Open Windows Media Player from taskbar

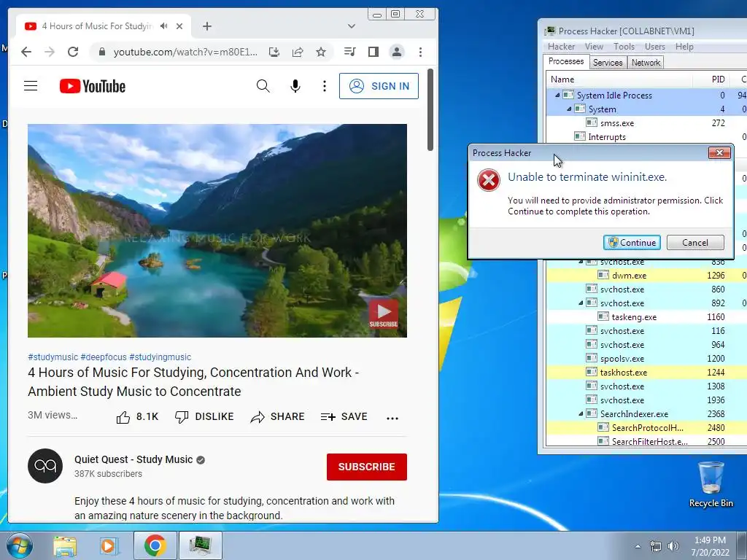click(x=109, y=545)
